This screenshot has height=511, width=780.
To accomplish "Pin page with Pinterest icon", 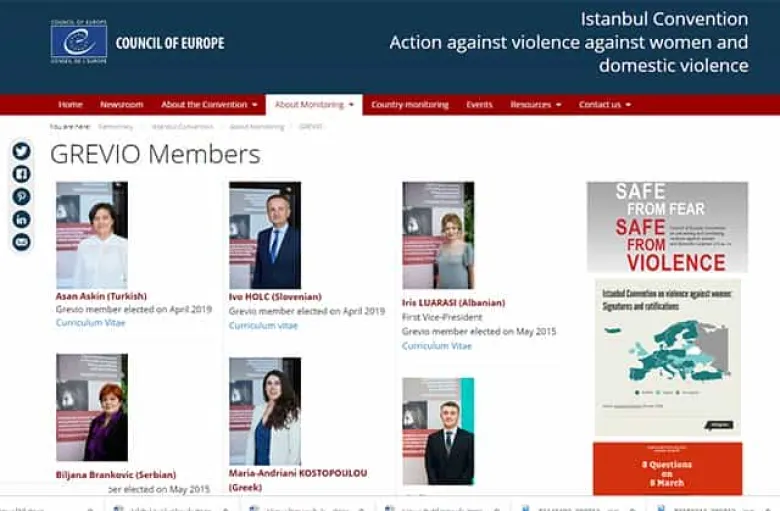I will pyautogui.click(x=21, y=197).
